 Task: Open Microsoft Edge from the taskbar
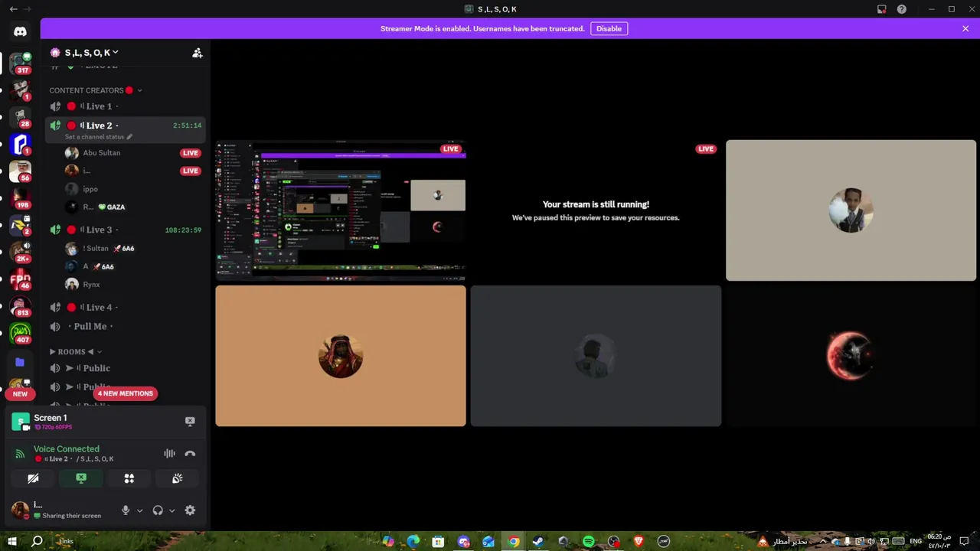[413, 542]
